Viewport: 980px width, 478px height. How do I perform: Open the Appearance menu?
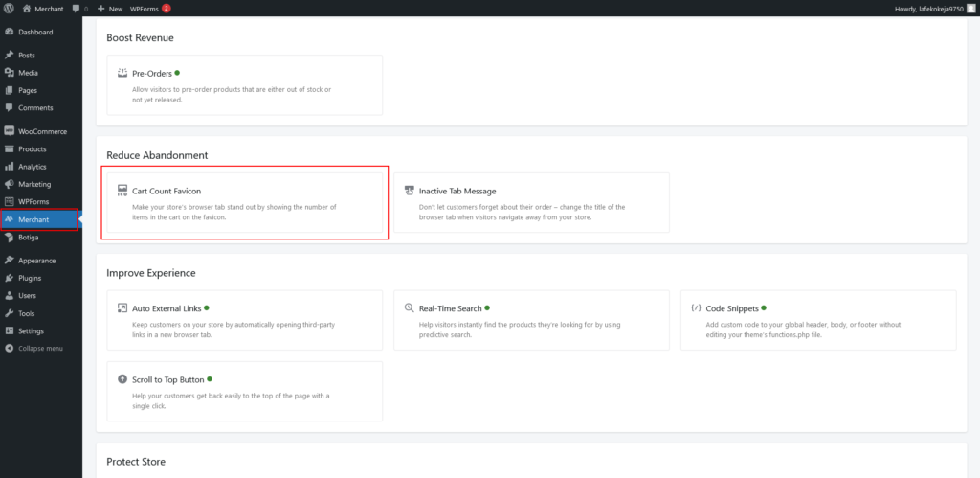coord(41,261)
